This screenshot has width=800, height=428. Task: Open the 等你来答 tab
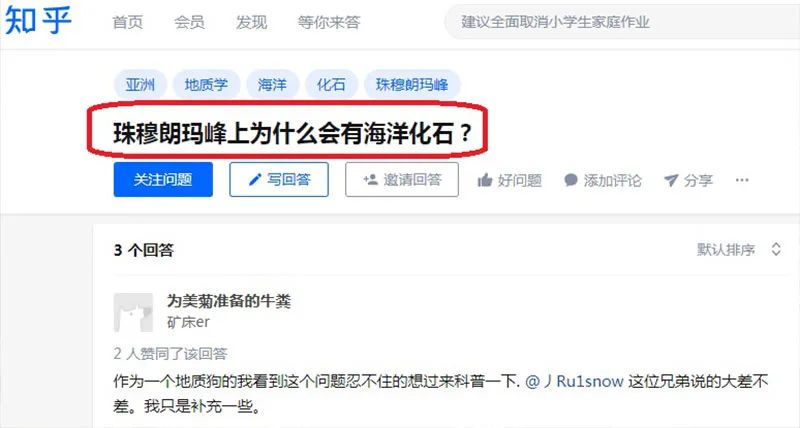tap(329, 22)
